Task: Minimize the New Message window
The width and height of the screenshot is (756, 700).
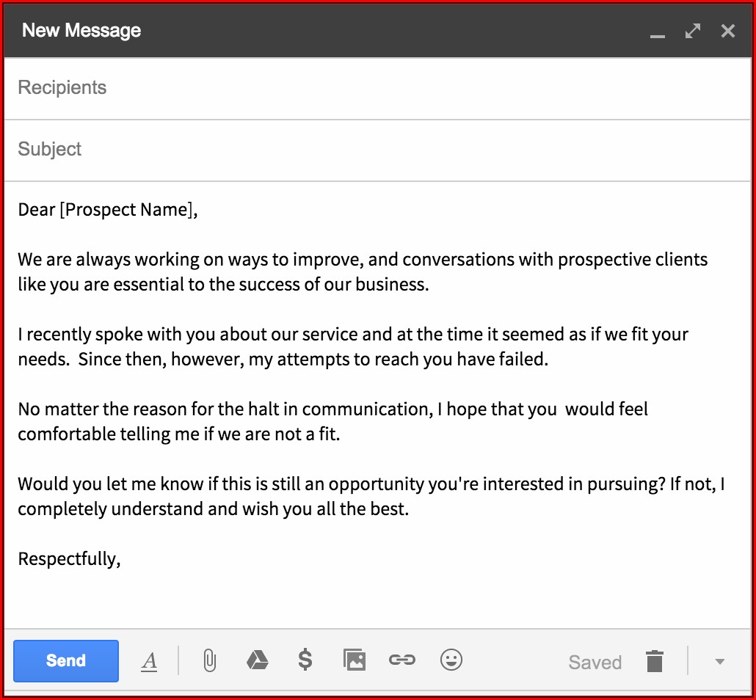Action: (x=658, y=32)
